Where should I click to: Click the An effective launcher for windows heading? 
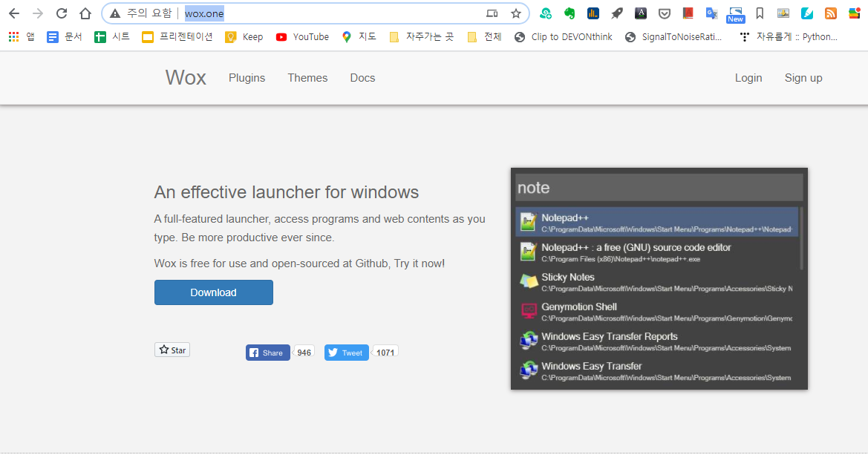click(x=286, y=192)
